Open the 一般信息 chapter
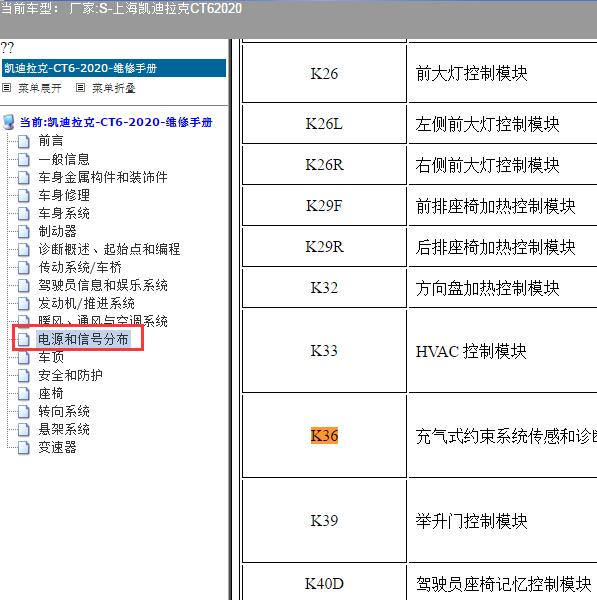The image size is (597, 600). pos(64,159)
